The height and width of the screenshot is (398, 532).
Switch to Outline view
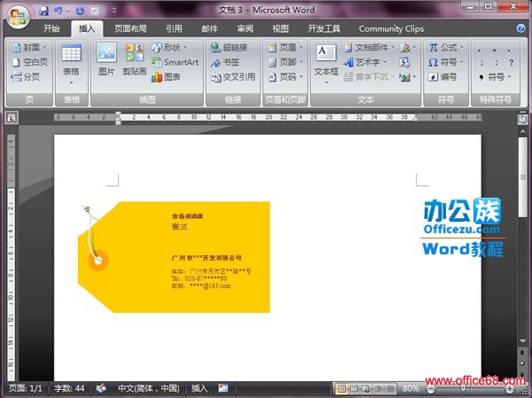click(378, 388)
